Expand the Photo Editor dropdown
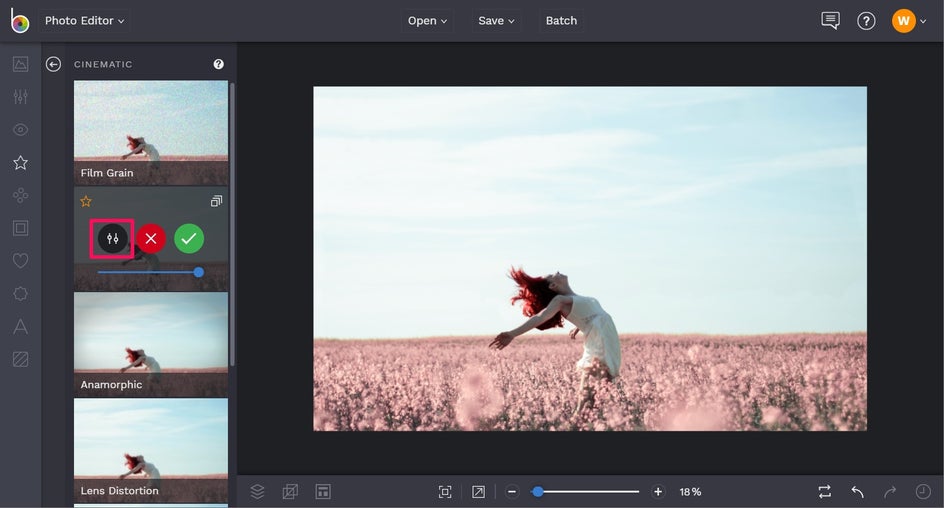 click(x=85, y=21)
